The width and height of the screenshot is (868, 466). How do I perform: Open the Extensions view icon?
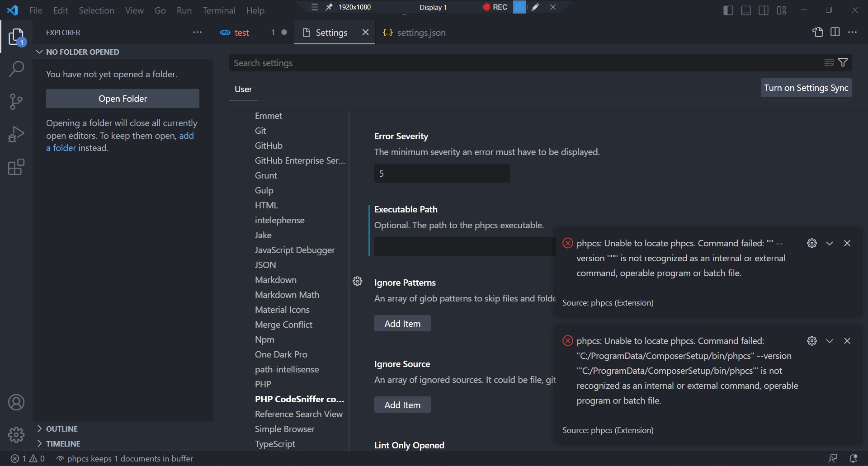16,167
